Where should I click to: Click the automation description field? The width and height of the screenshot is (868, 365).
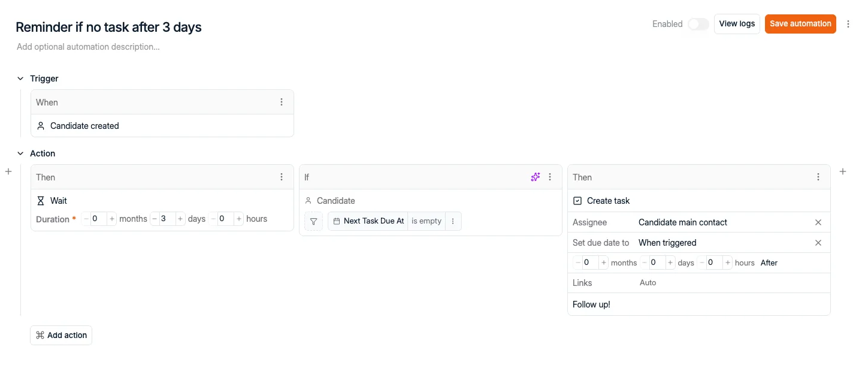88,47
